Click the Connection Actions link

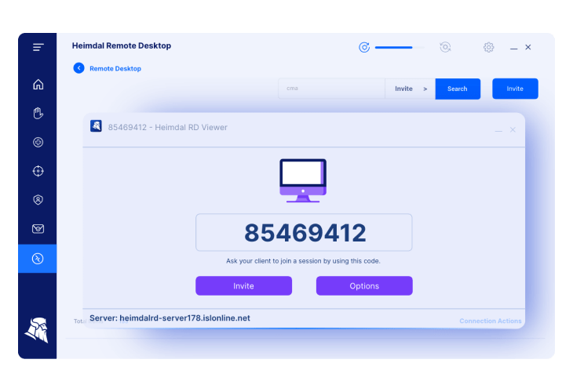click(491, 321)
